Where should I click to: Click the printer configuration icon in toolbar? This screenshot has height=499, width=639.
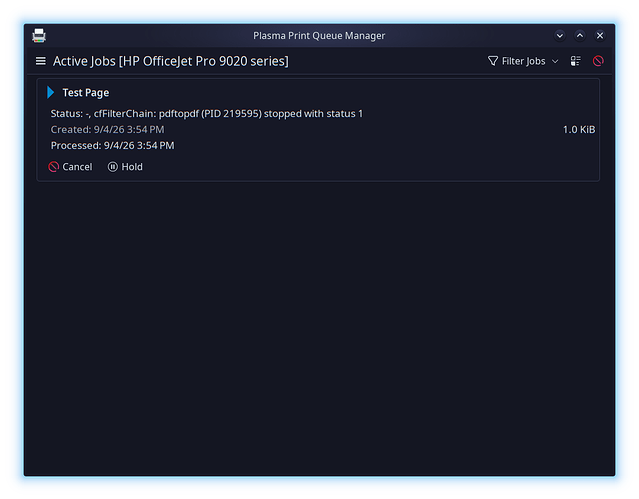click(575, 61)
